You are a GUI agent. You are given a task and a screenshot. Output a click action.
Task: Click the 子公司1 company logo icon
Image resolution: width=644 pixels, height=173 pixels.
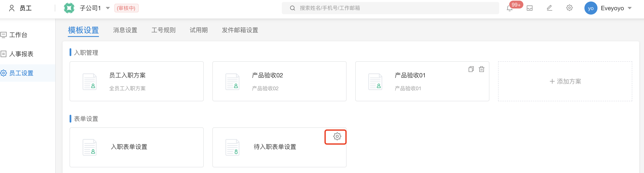pyautogui.click(x=69, y=8)
